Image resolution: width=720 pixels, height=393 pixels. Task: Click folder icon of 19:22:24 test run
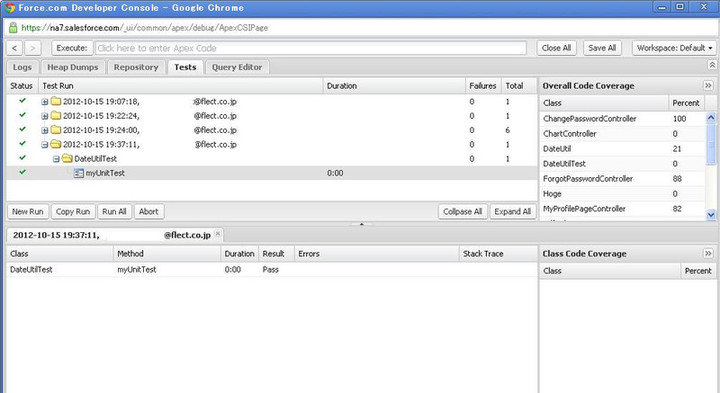tap(56, 115)
